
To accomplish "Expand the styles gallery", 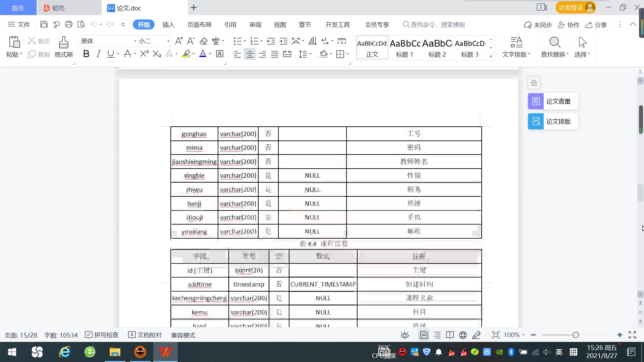I will (491, 56).
